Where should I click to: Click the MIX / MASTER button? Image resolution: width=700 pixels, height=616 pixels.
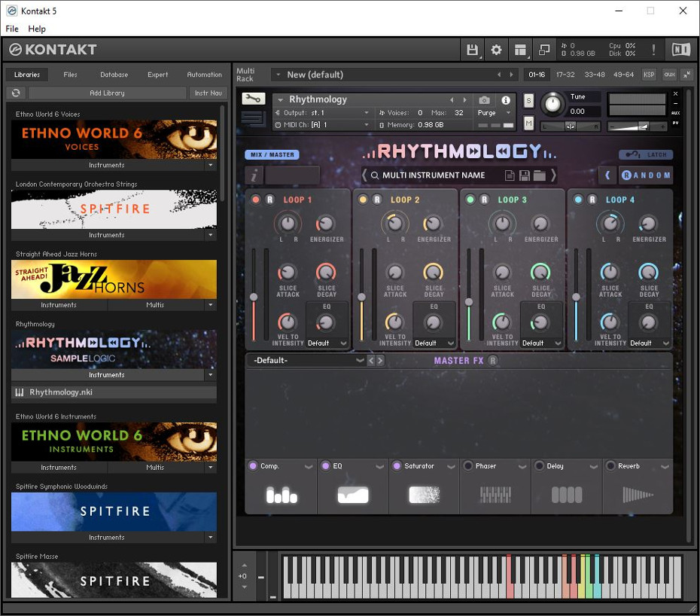(272, 154)
